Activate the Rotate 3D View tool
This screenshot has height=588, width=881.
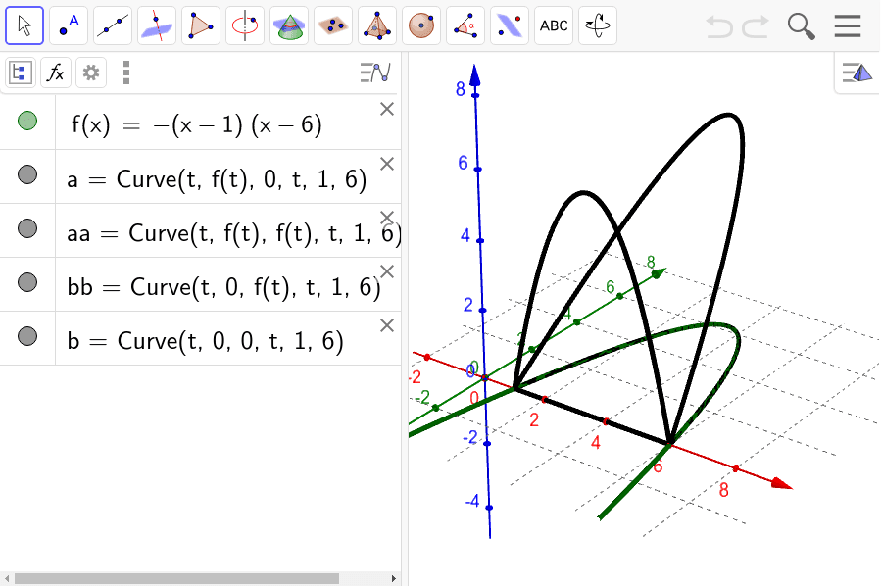pyautogui.click(x=599, y=24)
